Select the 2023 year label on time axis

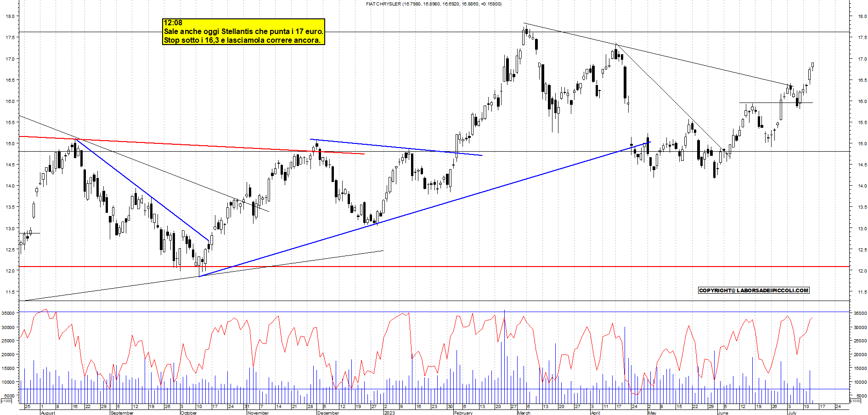click(x=389, y=413)
